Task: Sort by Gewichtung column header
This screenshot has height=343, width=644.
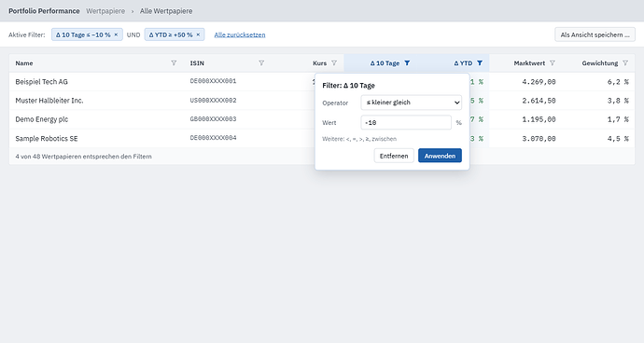Action: pos(599,63)
